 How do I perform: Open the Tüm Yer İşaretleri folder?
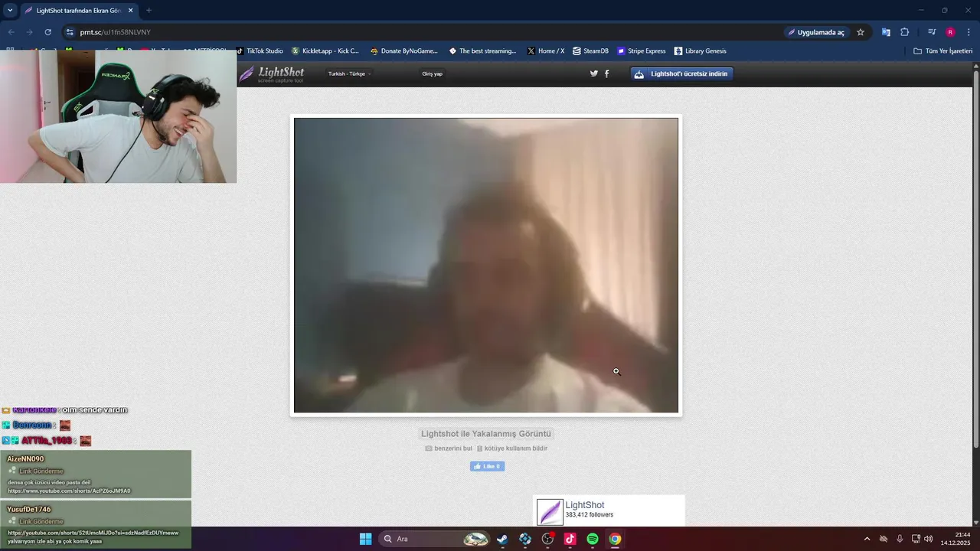pos(943,51)
